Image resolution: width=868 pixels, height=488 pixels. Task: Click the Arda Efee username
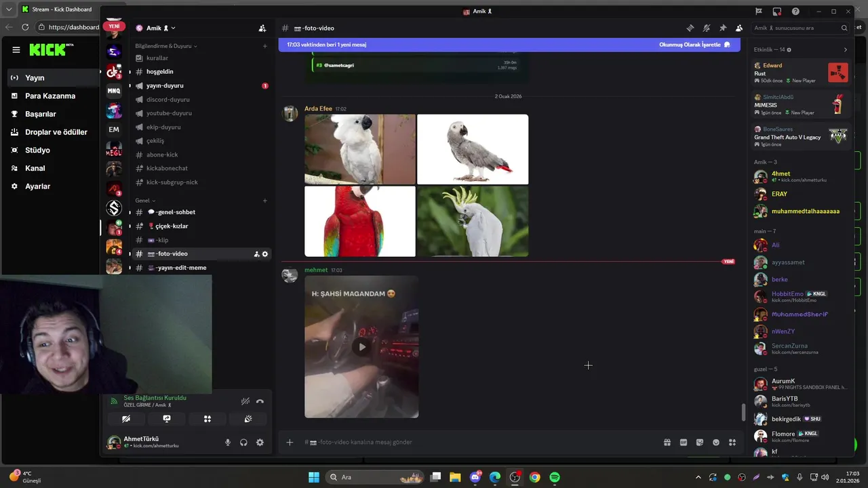point(318,108)
